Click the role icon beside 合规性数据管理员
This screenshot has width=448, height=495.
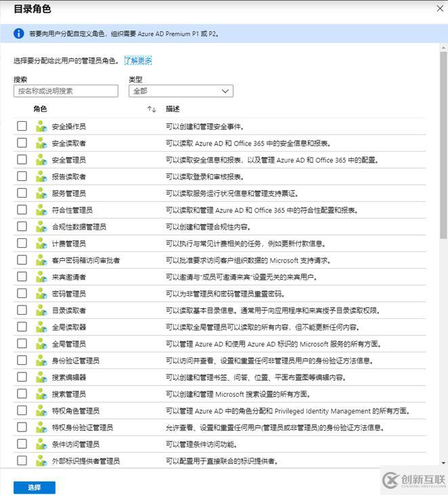pos(41,227)
